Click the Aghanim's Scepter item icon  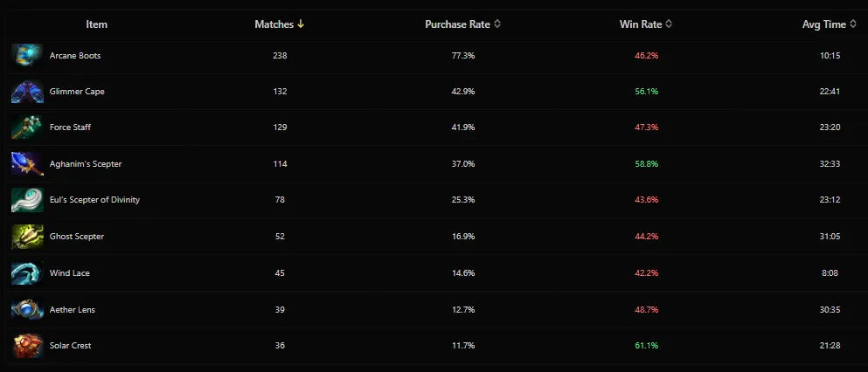coord(26,164)
